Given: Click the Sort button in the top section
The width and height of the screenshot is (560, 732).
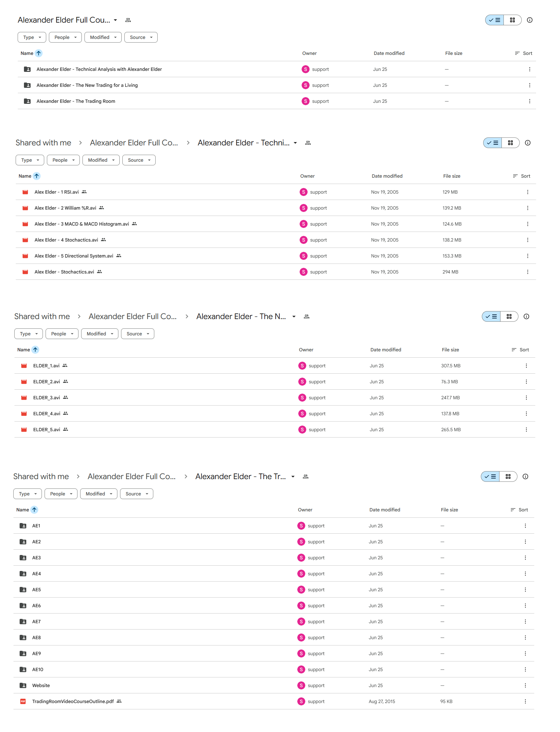Looking at the screenshot, I should [x=523, y=53].
